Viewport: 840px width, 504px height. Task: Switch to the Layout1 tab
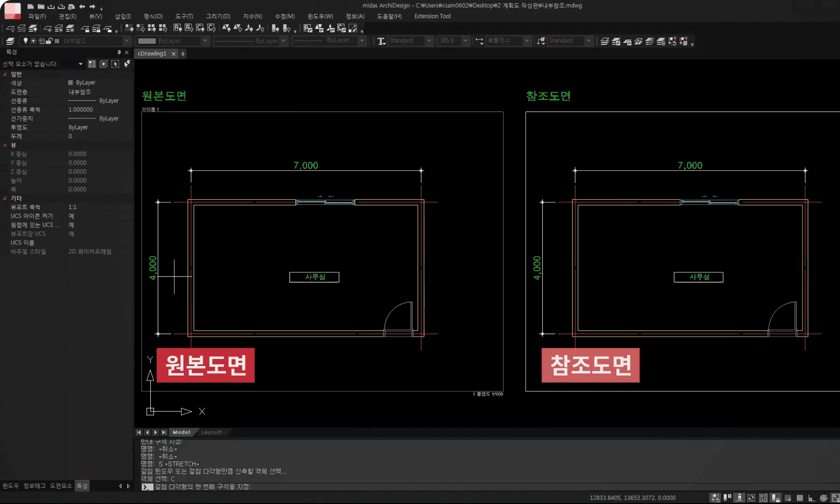tap(211, 432)
